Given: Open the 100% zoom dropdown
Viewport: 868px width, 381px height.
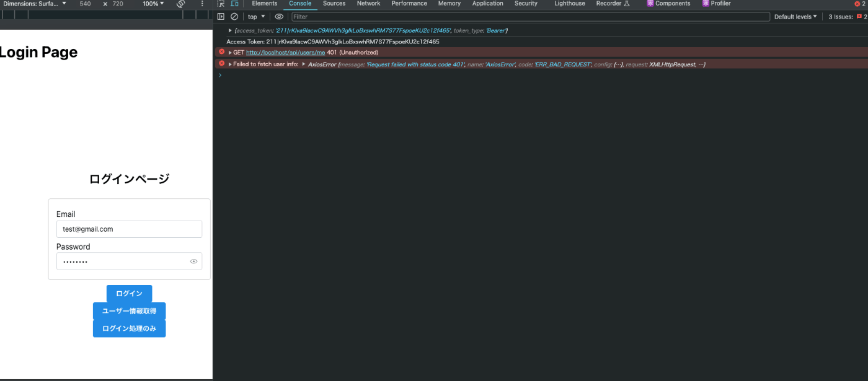Looking at the screenshot, I should (x=153, y=4).
